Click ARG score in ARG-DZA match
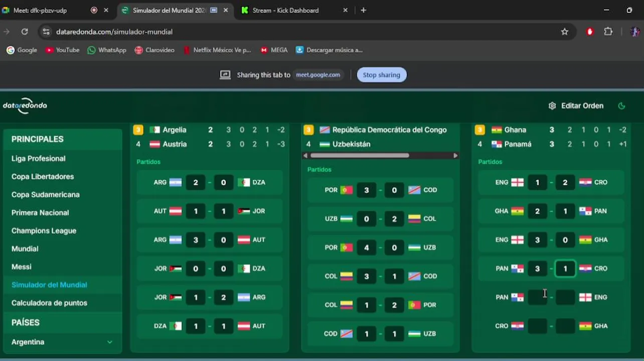Screen dimensions: 644x361 click(x=196, y=183)
